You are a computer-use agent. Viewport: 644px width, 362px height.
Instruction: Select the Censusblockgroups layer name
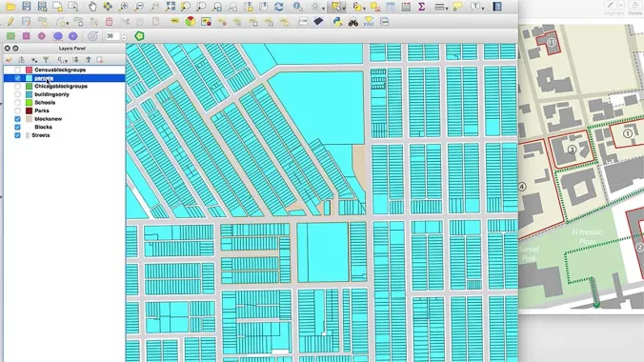tap(60, 70)
